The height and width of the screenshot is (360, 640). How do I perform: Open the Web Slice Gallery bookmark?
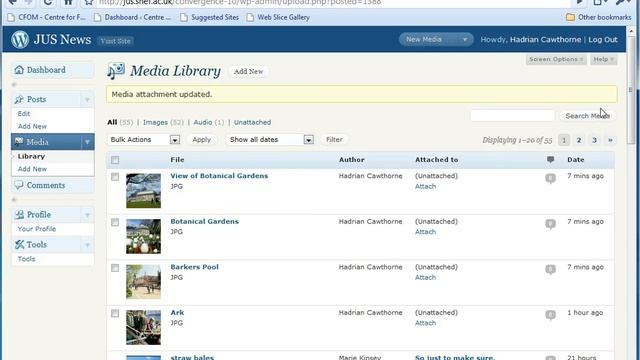[278, 17]
